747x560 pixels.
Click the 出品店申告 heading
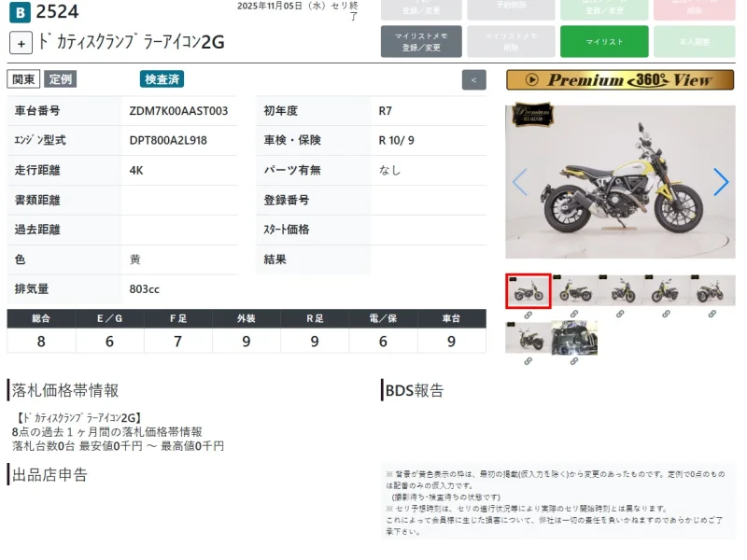(x=49, y=475)
